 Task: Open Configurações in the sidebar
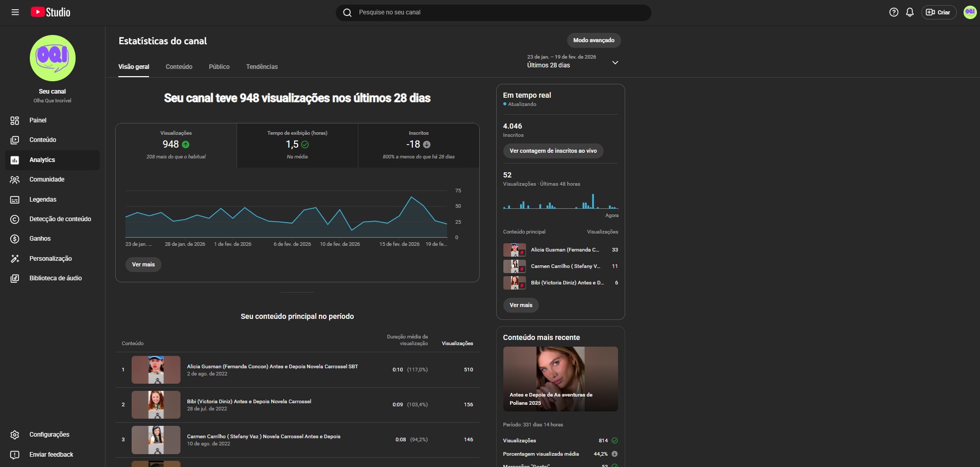49,435
